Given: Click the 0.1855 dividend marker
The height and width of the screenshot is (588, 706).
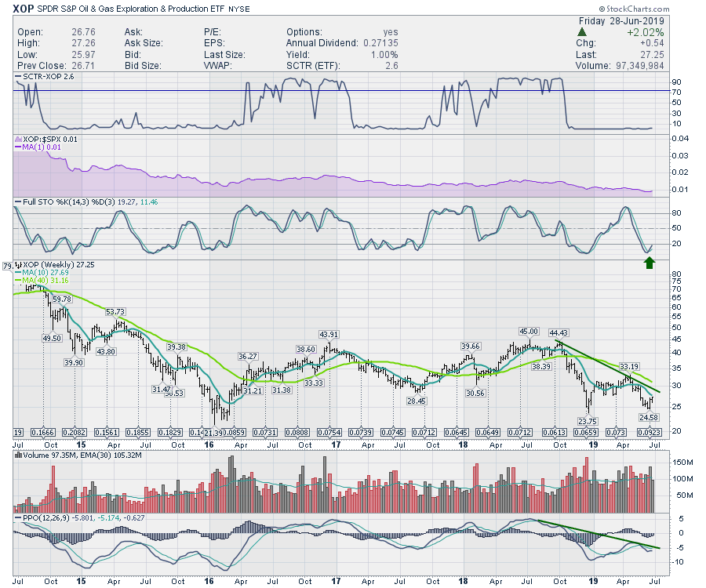Looking at the screenshot, I should tap(138, 432).
